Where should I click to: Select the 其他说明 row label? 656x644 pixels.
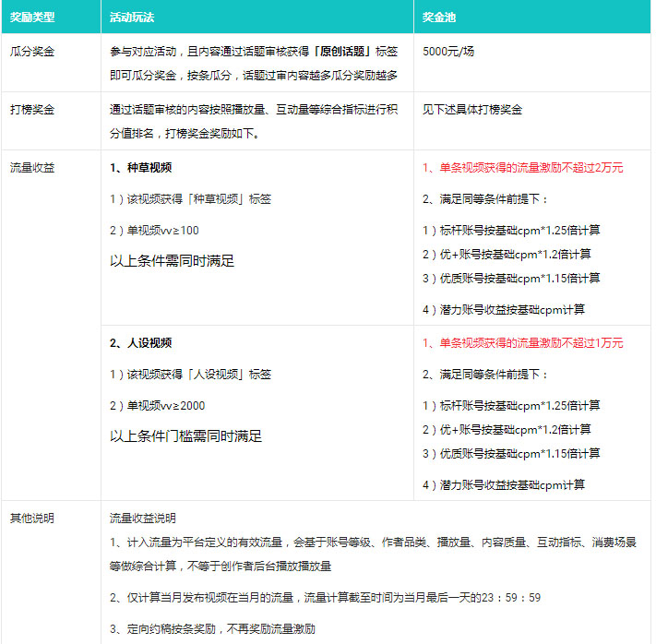[x=32, y=519]
